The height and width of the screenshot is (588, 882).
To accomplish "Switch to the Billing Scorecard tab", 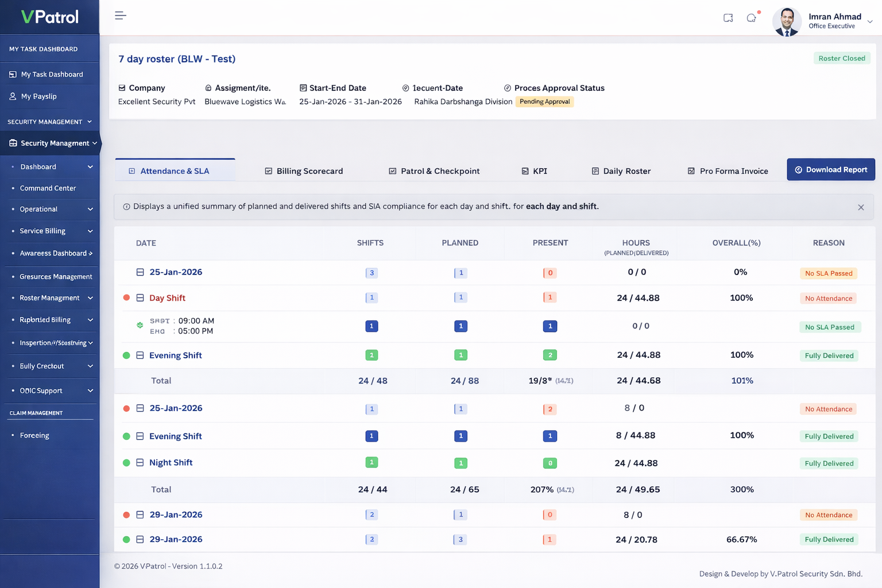I will click(304, 171).
